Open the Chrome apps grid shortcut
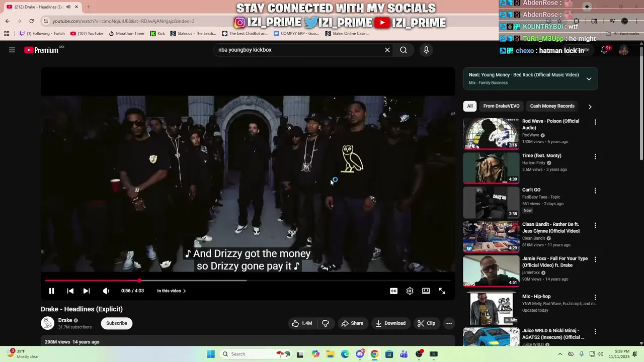Viewport: 644px width, 362px height. coord(7,33)
